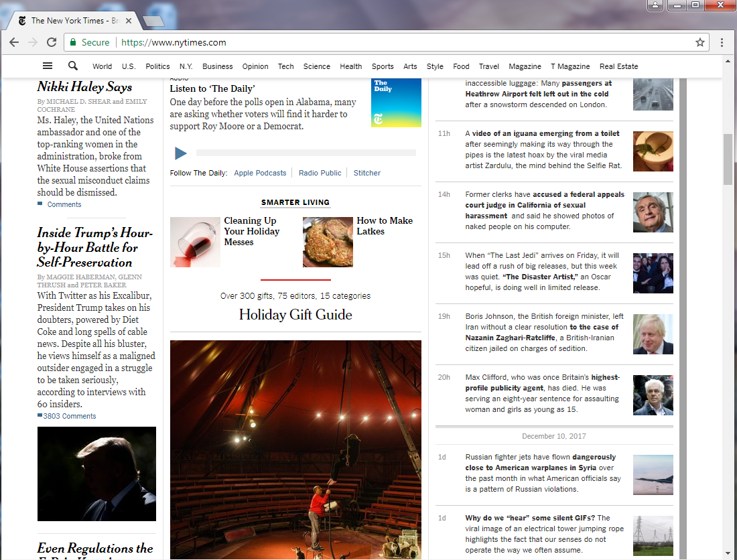Open the T Magazine section
737x560 pixels.
(570, 66)
